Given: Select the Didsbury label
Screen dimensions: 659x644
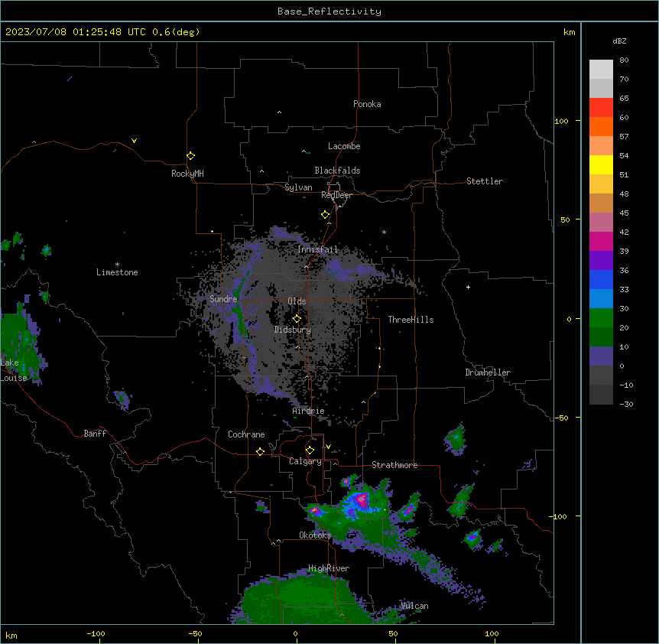Looking at the screenshot, I should [x=293, y=330].
